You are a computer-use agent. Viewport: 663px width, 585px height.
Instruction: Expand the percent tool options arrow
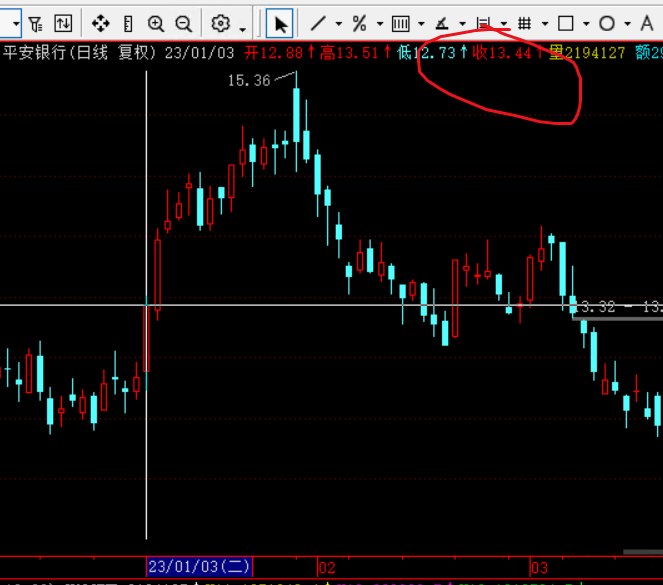coord(380,24)
